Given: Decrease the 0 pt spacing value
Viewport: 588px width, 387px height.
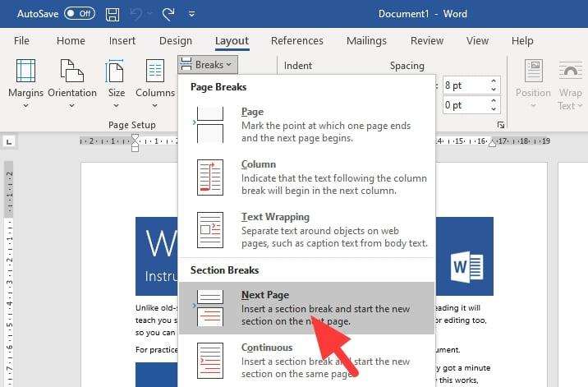Looking at the screenshot, I should (x=494, y=109).
